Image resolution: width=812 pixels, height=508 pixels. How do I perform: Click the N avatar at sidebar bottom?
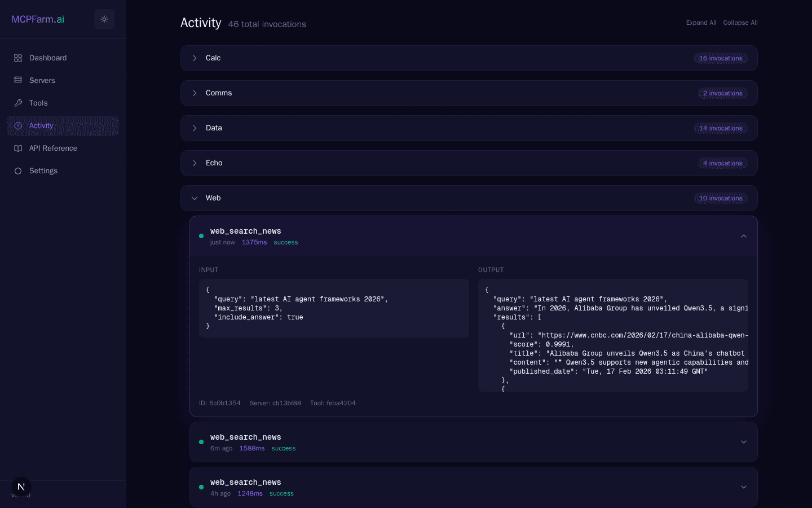21,486
